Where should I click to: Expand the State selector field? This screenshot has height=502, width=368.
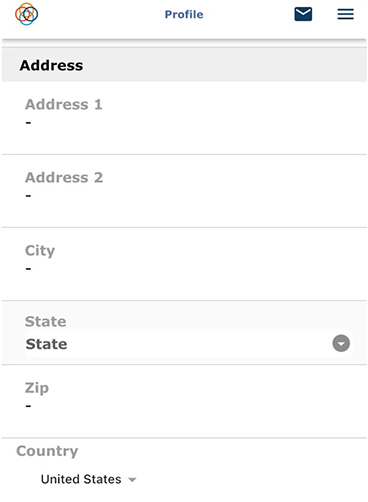tap(189, 343)
